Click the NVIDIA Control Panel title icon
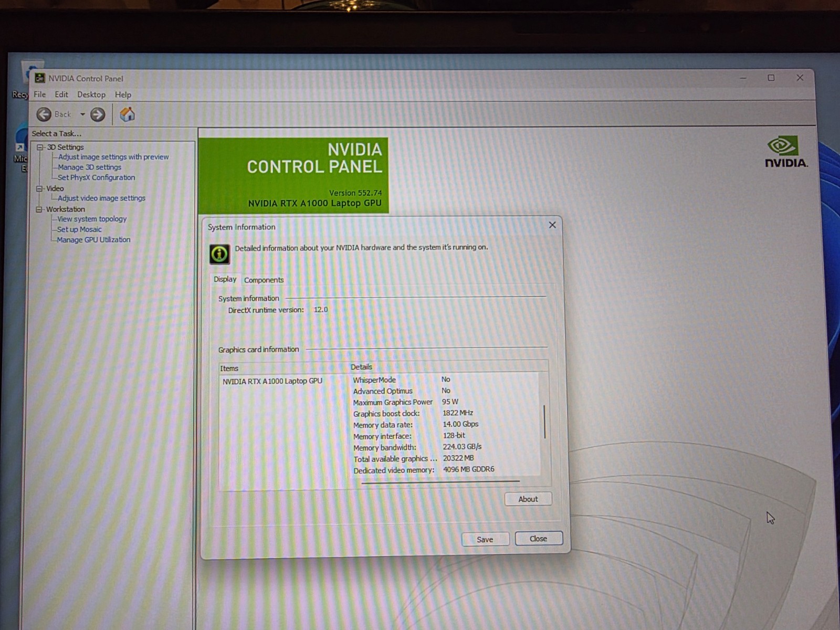The height and width of the screenshot is (630, 840). pyautogui.click(x=39, y=78)
